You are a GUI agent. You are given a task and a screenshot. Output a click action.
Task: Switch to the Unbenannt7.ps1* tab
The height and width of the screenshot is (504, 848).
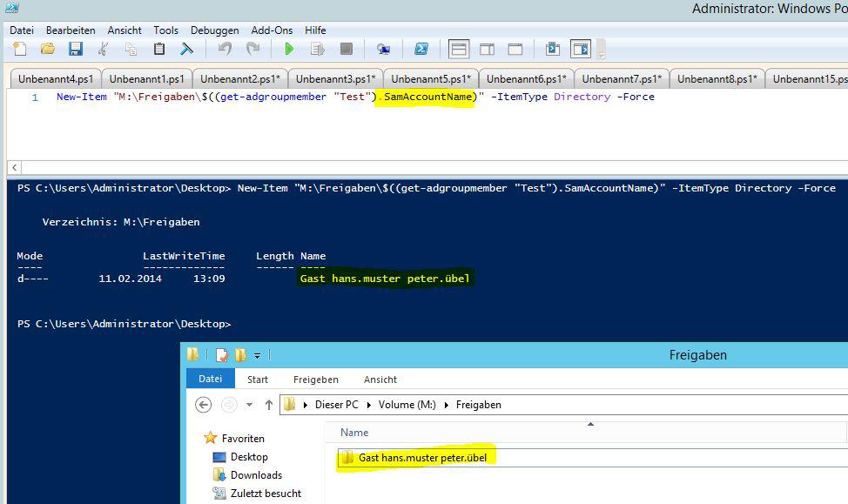point(622,79)
